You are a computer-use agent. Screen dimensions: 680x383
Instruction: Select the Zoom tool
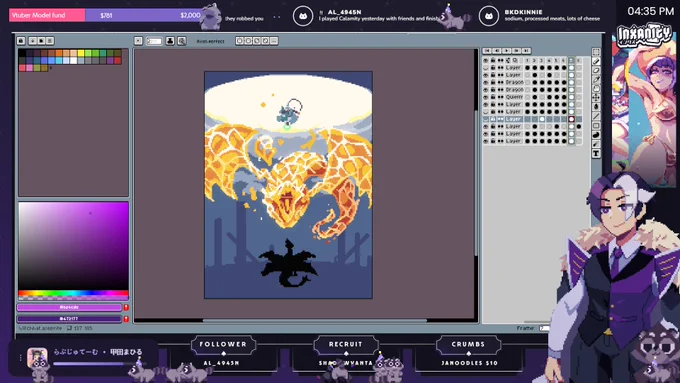click(x=596, y=89)
